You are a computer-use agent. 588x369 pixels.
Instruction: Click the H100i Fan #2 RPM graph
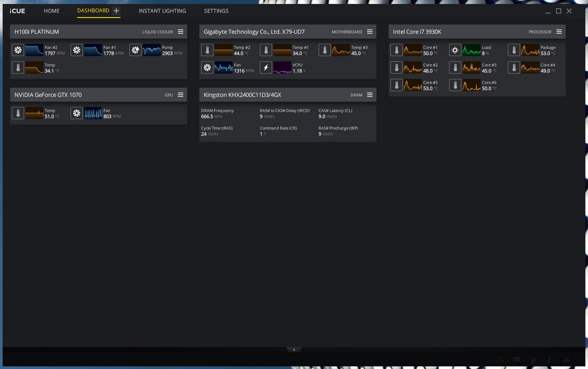(34, 50)
